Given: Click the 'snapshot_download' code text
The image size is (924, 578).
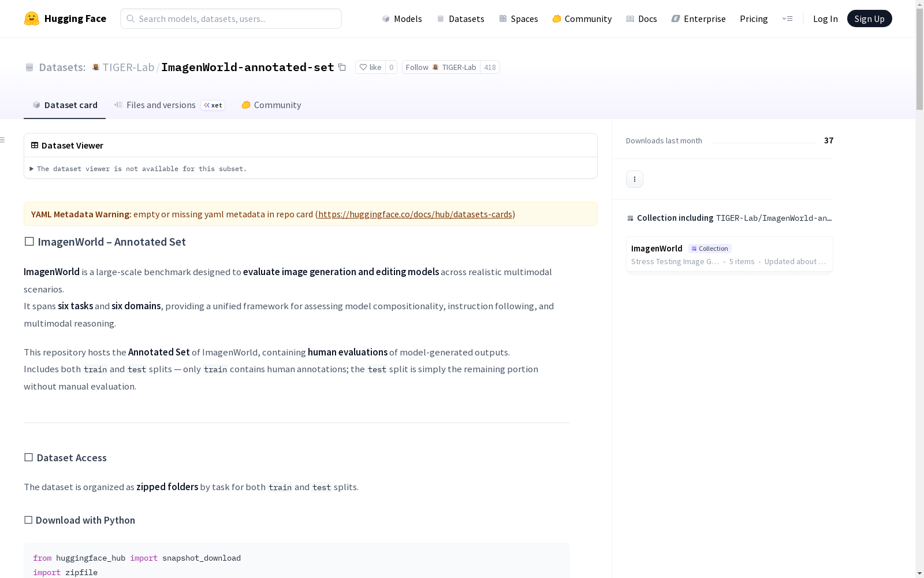Looking at the screenshot, I should 202,558.
